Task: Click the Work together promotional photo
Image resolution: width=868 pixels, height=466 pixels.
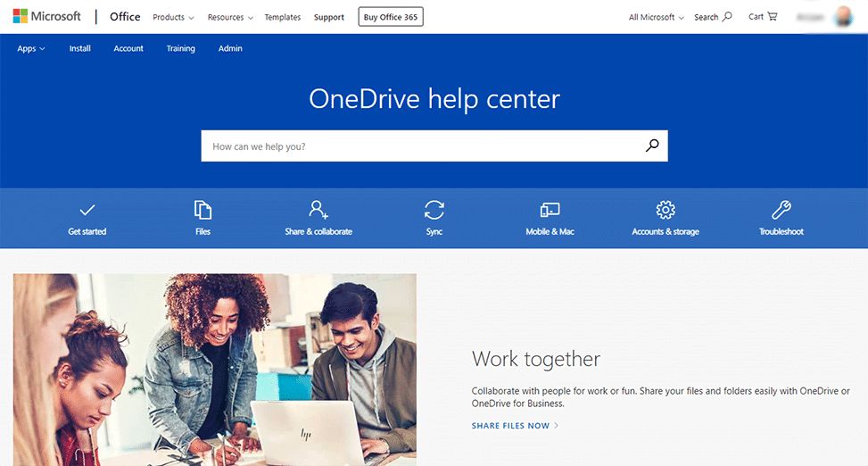Action: tap(215, 370)
